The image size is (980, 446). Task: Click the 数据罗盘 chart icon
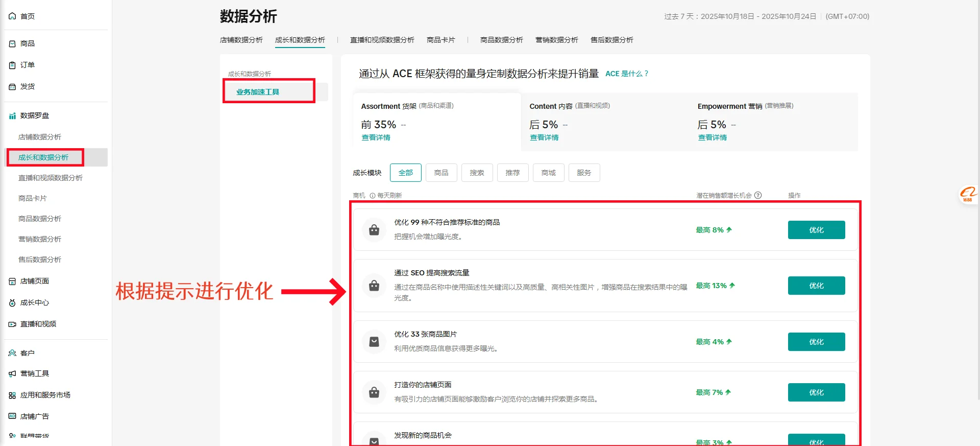pos(12,116)
